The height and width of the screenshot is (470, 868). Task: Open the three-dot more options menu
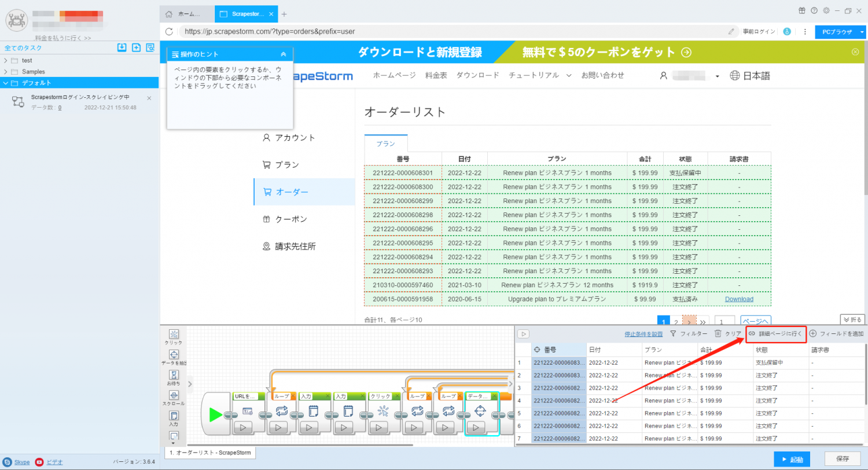point(805,31)
